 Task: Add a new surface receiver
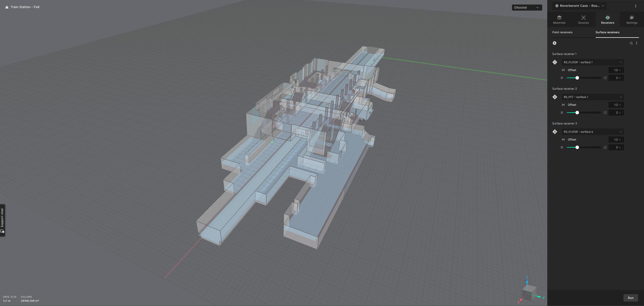click(x=555, y=43)
